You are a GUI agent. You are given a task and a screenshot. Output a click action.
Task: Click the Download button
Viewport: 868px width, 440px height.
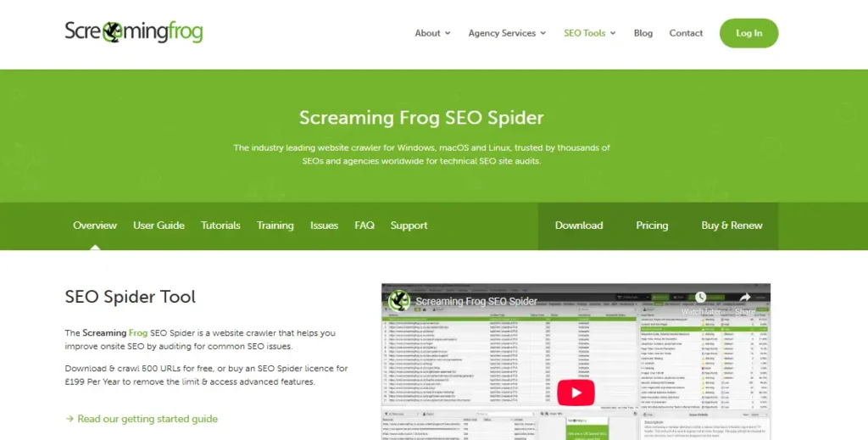(x=579, y=226)
